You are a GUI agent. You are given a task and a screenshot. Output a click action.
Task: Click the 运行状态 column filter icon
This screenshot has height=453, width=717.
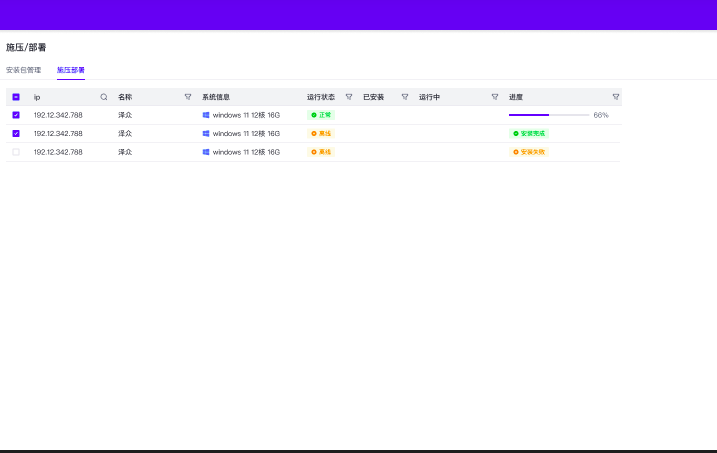(x=349, y=97)
